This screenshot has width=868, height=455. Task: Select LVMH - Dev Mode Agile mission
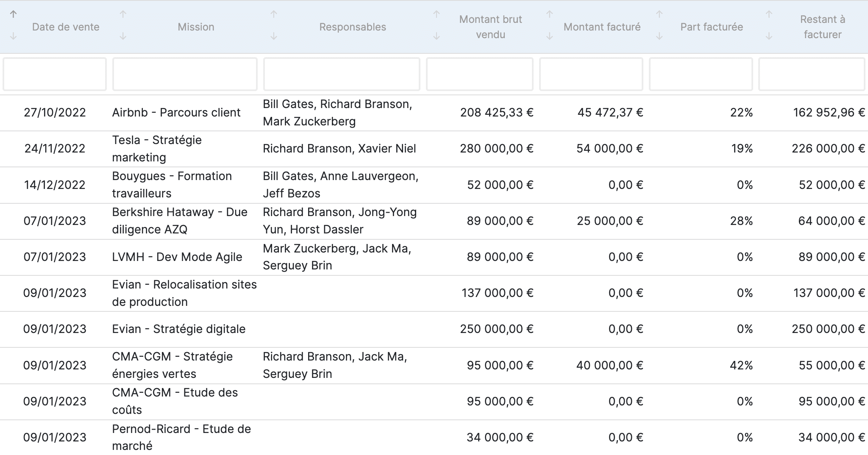[x=177, y=257]
